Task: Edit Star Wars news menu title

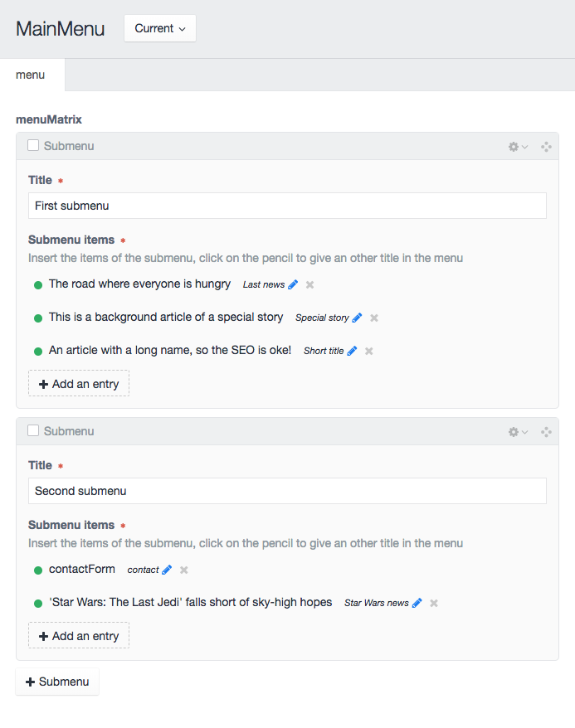Action: pyautogui.click(x=417, y=603)
